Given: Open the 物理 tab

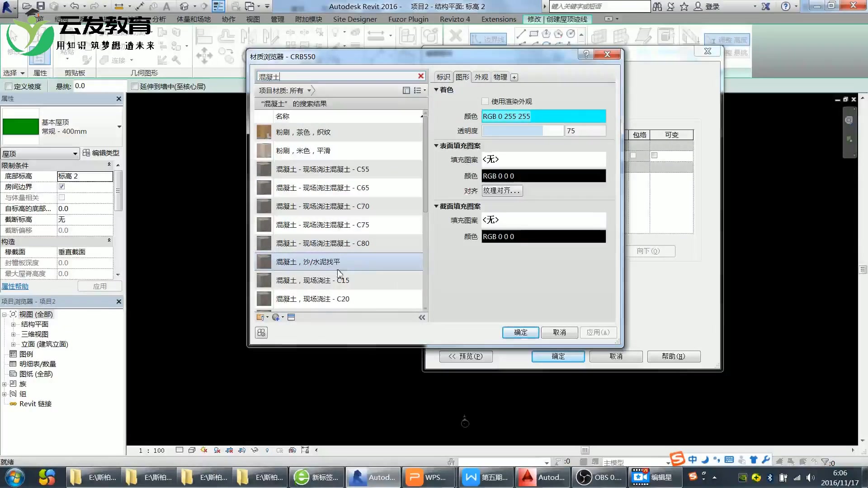Looking at the screenshot, I should click(x=500, y=77).
